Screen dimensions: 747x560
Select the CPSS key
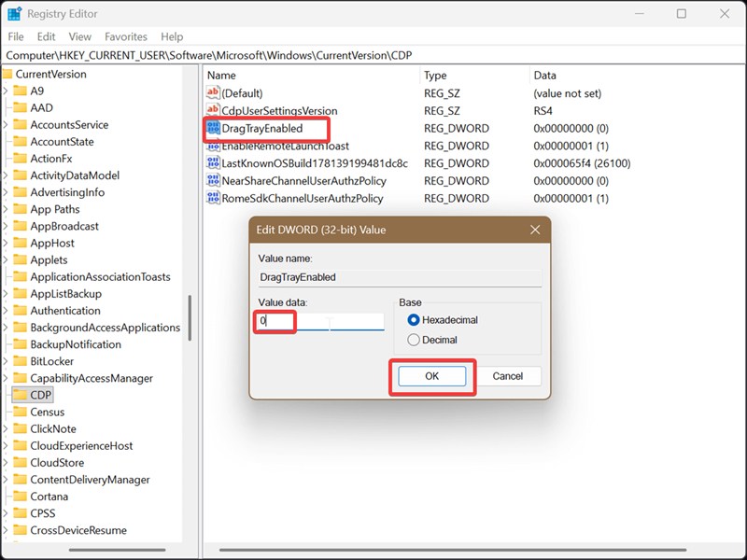tap(42, 513)
